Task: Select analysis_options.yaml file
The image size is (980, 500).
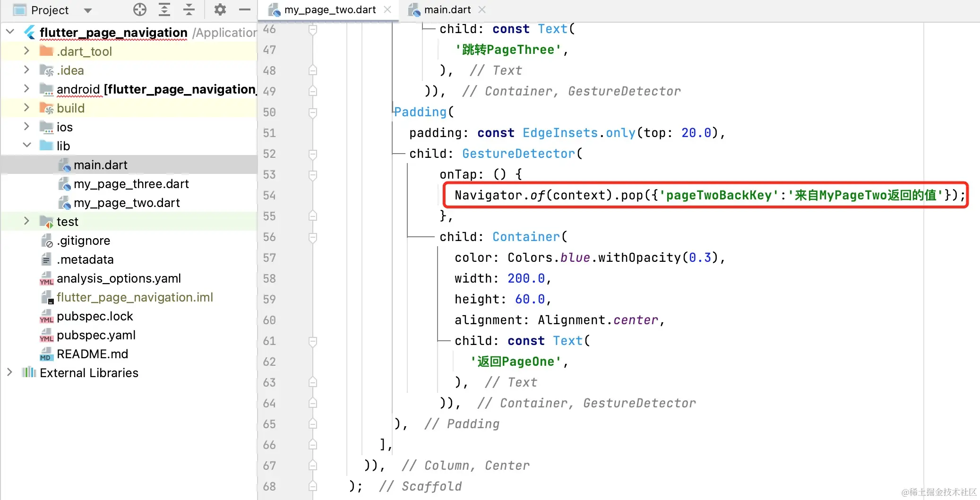Action: (119, 278)
